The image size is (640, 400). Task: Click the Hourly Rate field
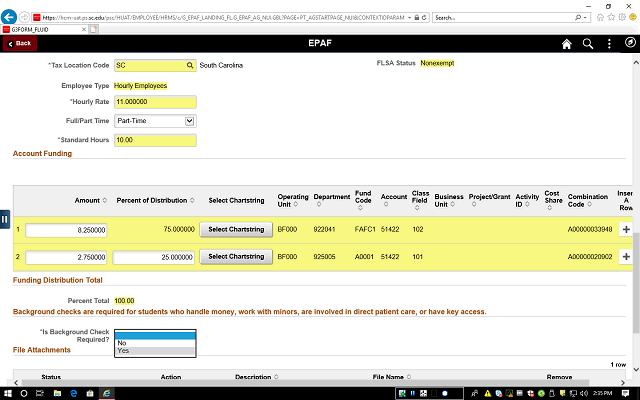[x=155, y=102]
